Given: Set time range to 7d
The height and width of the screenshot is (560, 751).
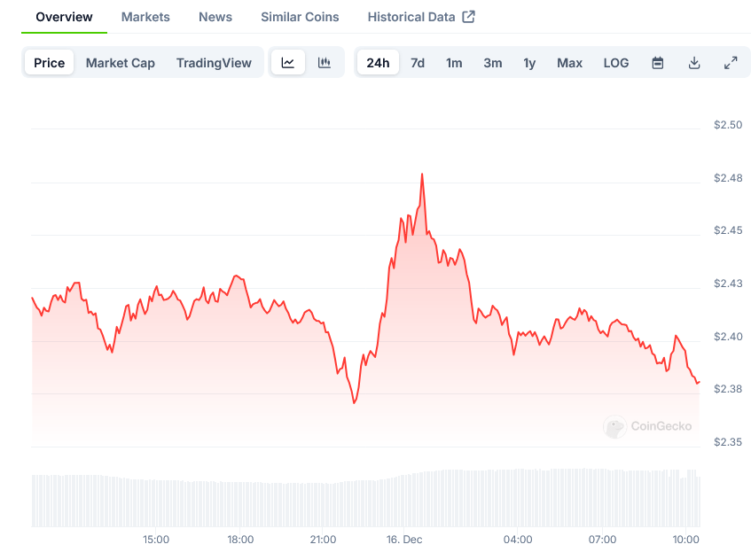Looking at the screenshot, I should click(418, 63).
